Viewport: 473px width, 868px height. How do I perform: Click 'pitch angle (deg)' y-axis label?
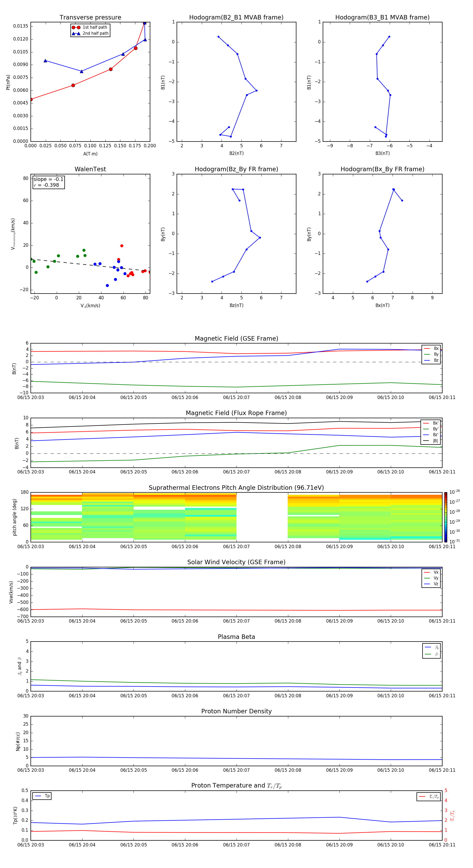click(x=15, y=518)
